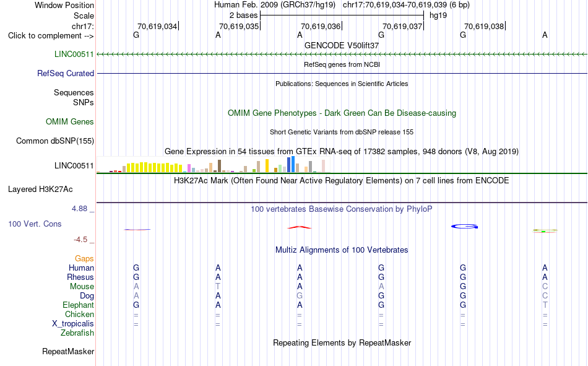Open the Layered H3K27Ac track label

coord(40,190)
